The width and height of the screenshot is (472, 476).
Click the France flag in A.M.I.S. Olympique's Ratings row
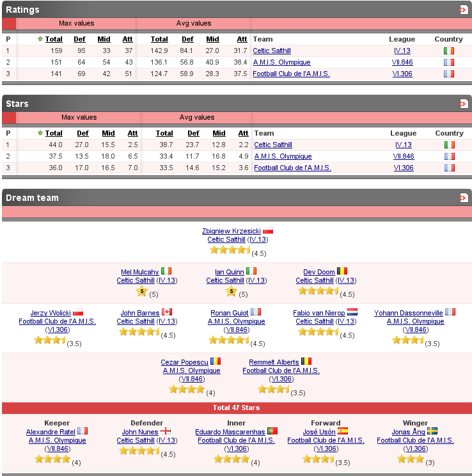(448, 62)
